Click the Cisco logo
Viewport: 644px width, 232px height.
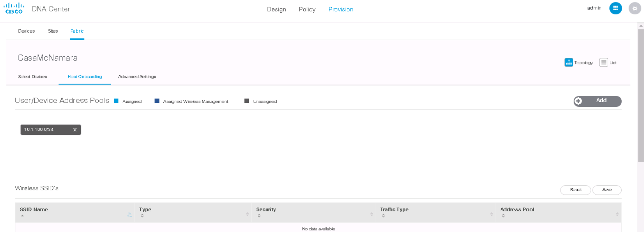[14, 8]
